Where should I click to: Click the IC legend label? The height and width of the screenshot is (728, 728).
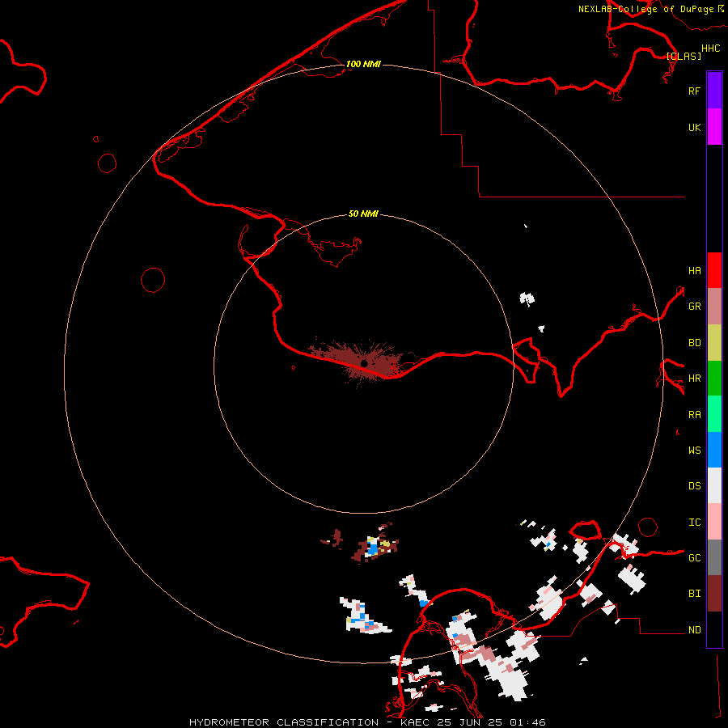(x=694, y=523)
